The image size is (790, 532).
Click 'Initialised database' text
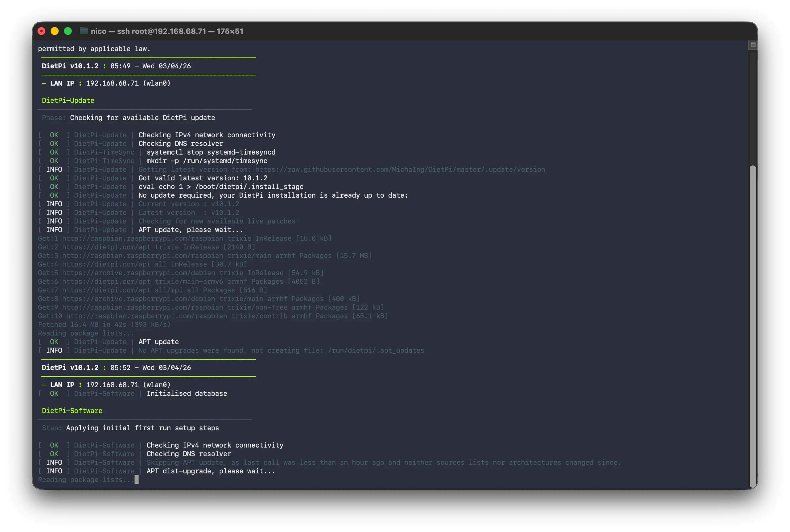click(x=187, y=393)
